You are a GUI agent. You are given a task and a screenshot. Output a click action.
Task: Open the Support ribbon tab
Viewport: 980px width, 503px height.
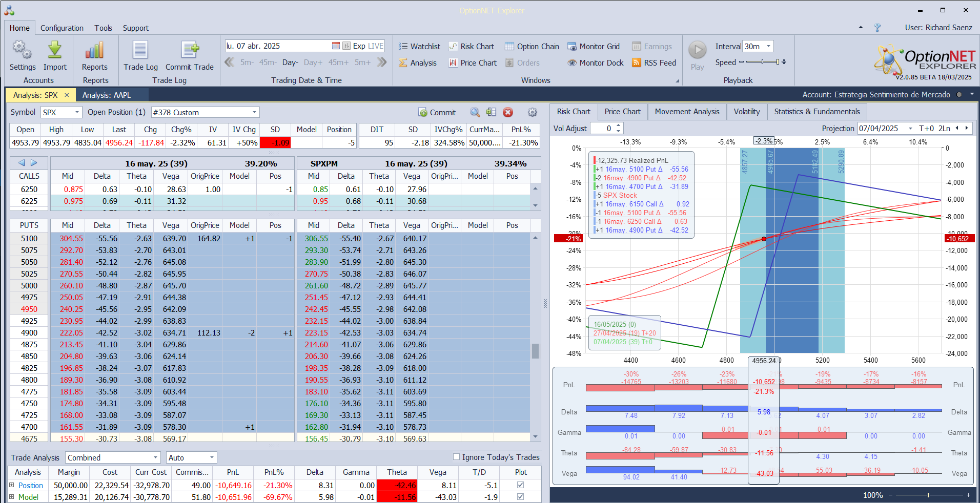pyautogui.click(x=136, y=28)
